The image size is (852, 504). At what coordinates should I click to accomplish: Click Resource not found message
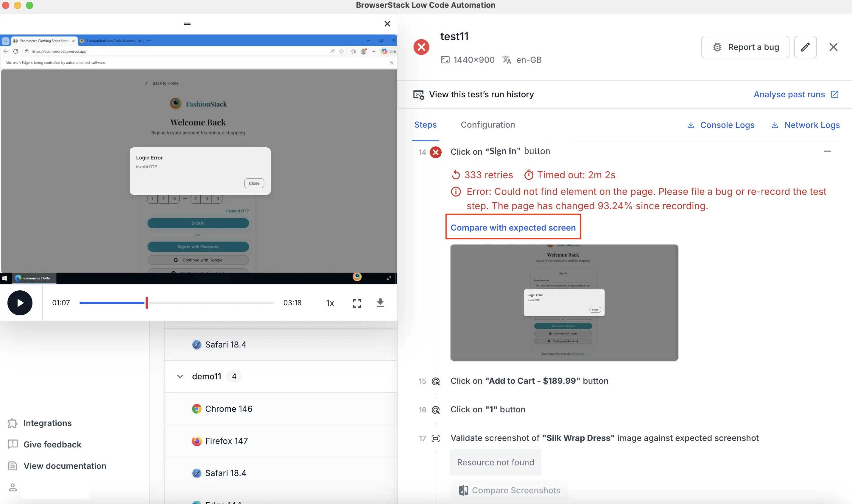495,462
